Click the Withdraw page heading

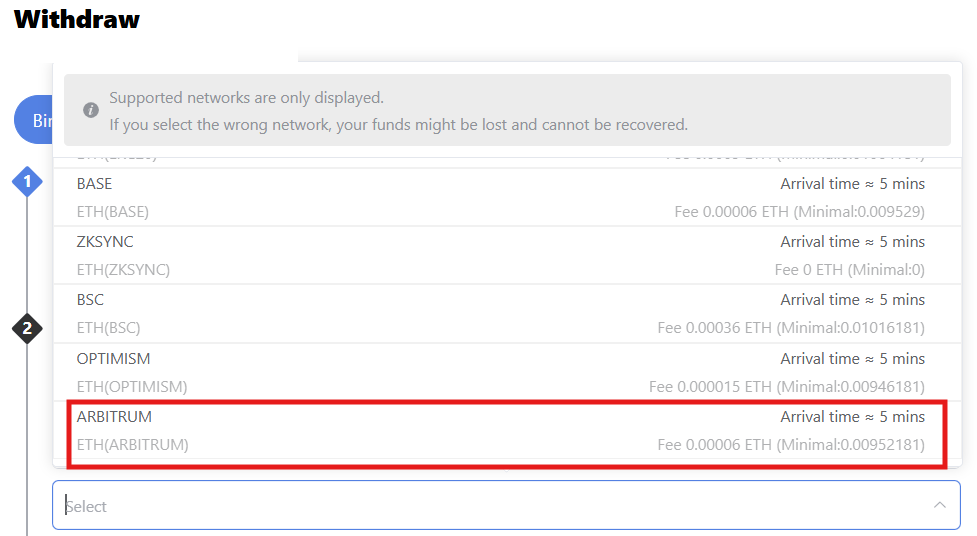[77, 19]
